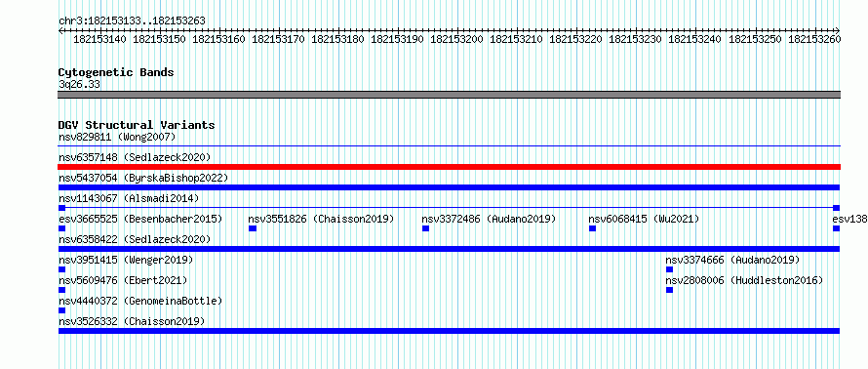This screenshot has height=369, width=868.
Task: Click the truncated esv138 variant label
Action: 849,219
